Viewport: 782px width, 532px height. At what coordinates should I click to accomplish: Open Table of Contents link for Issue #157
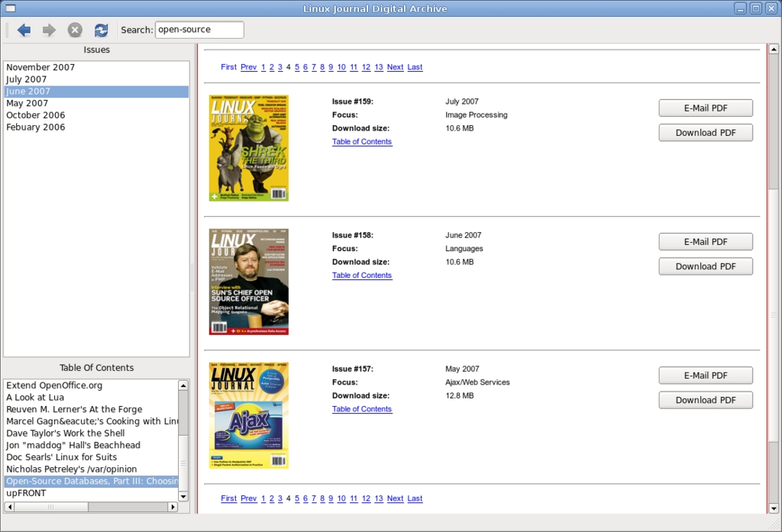pyautogui.click(x=362, y=409)
